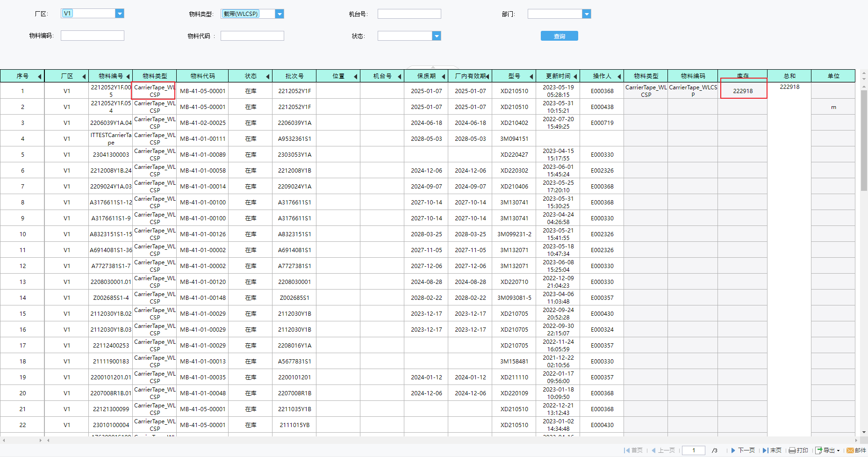Screen dimensions: 868x457
Task: Sort by 序号 column arrow
Action: click(x=40, y=76)
